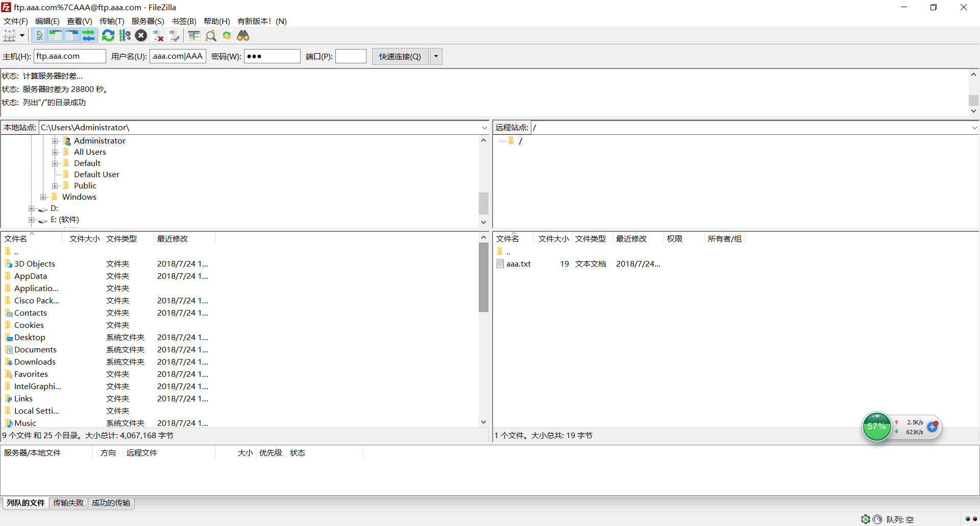Open the 查看(V) menu
The height and width of the screenshot is (526, 980).
click(x=80, y=21)
